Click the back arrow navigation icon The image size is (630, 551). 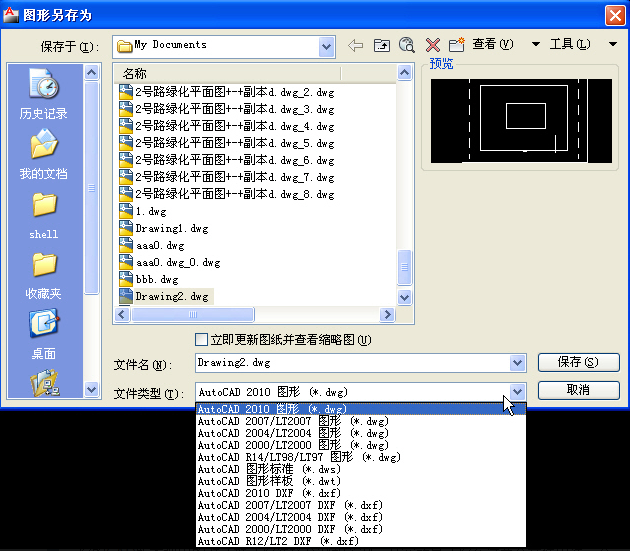pyautogui.click(x=356, y=45)
